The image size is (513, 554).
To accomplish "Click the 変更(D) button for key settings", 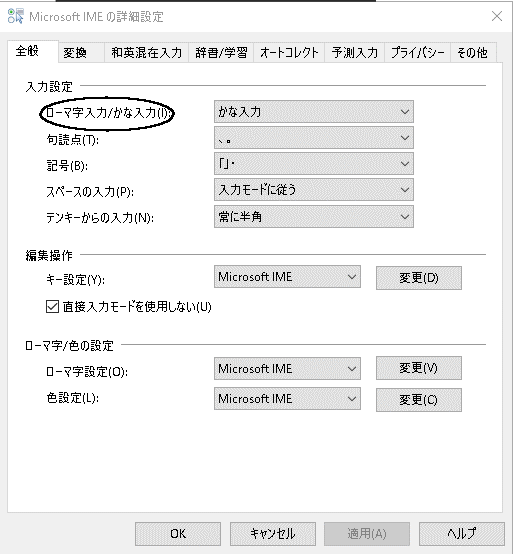I will [419, 278].
